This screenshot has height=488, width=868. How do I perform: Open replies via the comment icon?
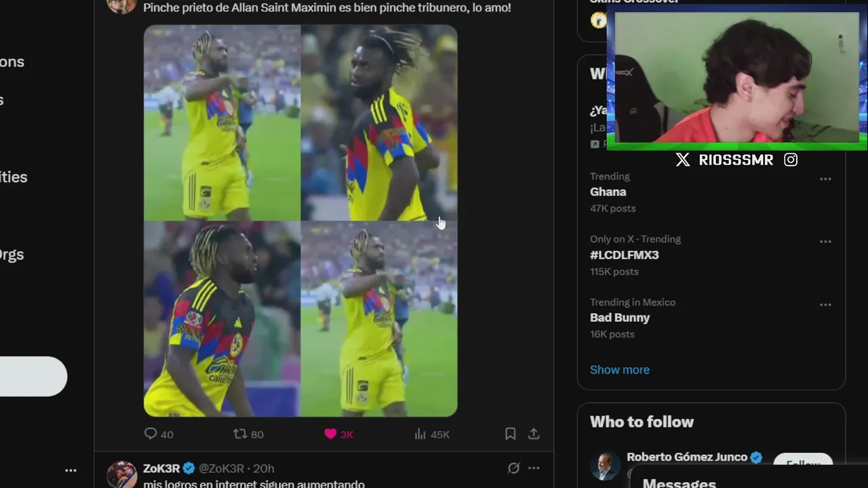click(x=151, y=434)
